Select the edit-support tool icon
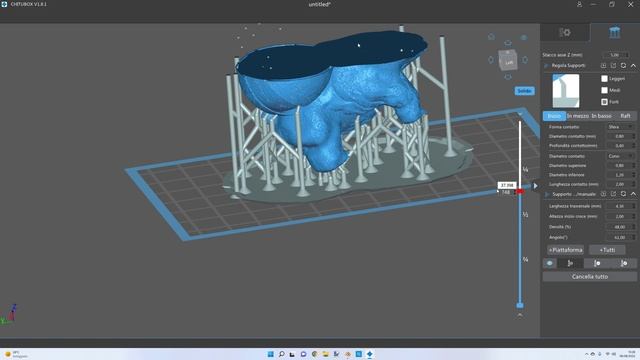The width and height of the screenshot is (640, 360). [x=597, y=263]
